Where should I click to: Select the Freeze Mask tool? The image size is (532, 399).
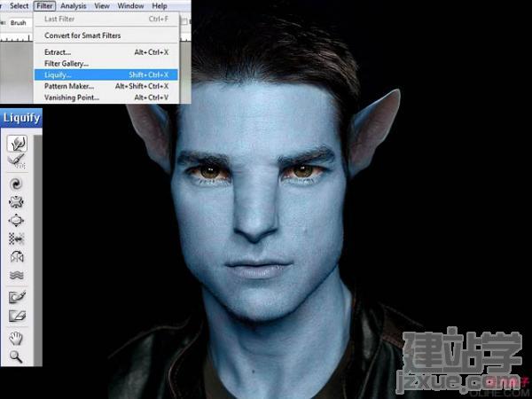[17, 297]
